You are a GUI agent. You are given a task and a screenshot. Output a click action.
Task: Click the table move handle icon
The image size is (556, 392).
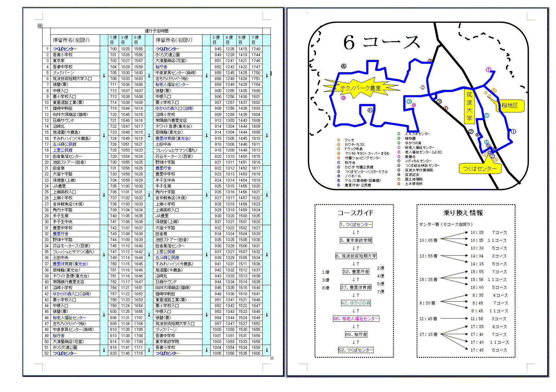(x=40, y=26)
